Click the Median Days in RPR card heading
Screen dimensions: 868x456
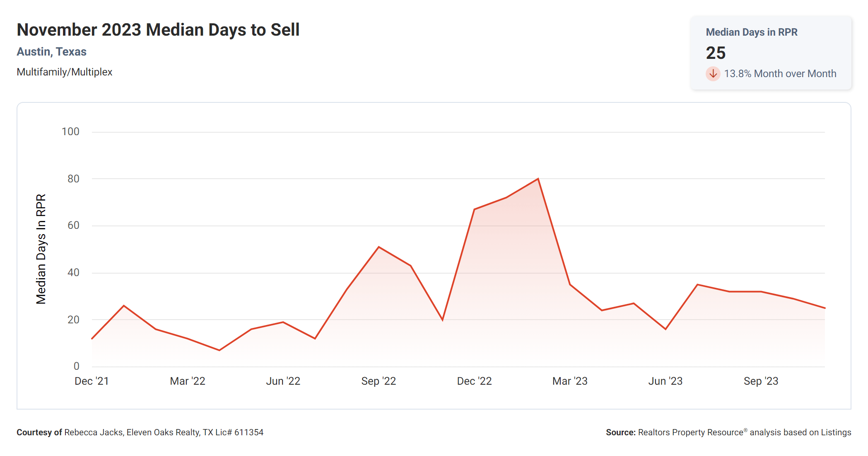coord(751,32)
